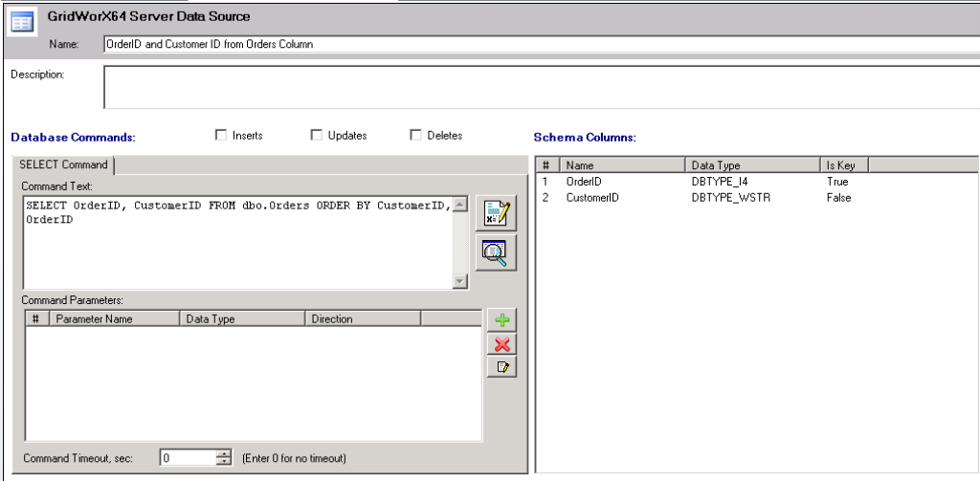
Task: Click inside the Description text box
Action: point(536,87)
